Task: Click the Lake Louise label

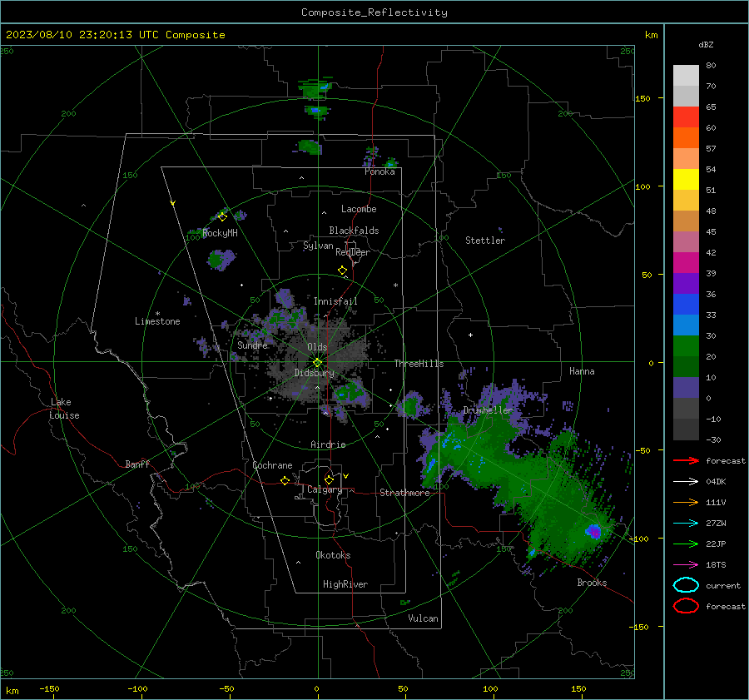Action: tap(64, 409)
